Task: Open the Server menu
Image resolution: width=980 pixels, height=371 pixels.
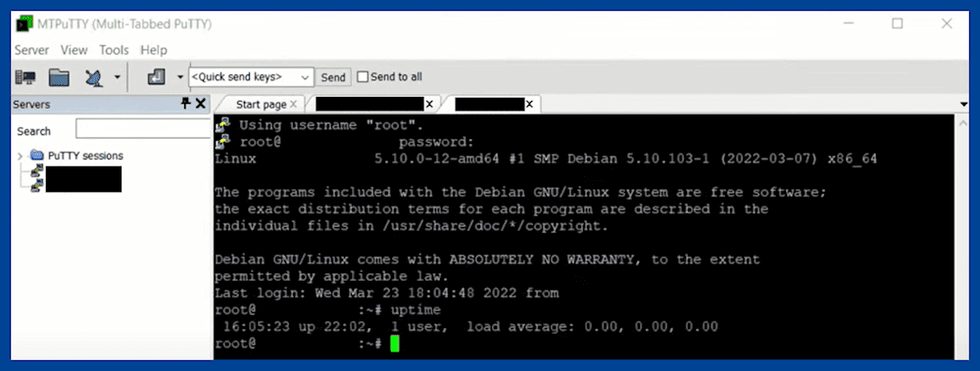Action: (32, 50)
